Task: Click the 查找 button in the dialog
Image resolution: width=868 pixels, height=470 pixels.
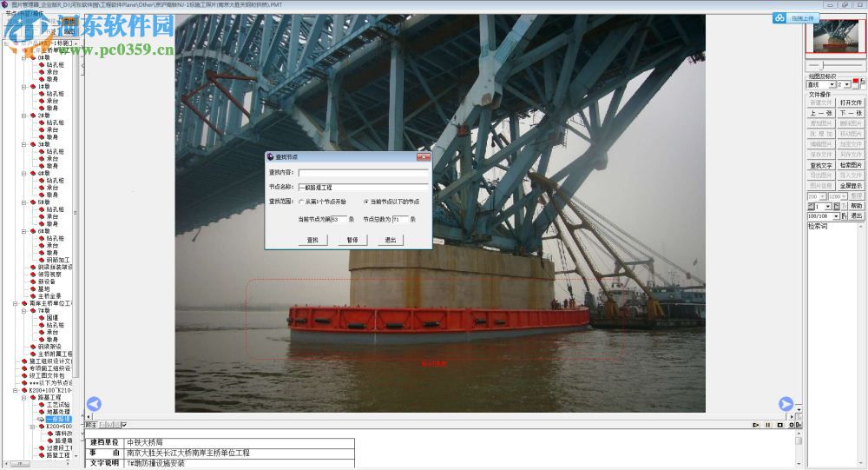Action: tap(312, 240)
